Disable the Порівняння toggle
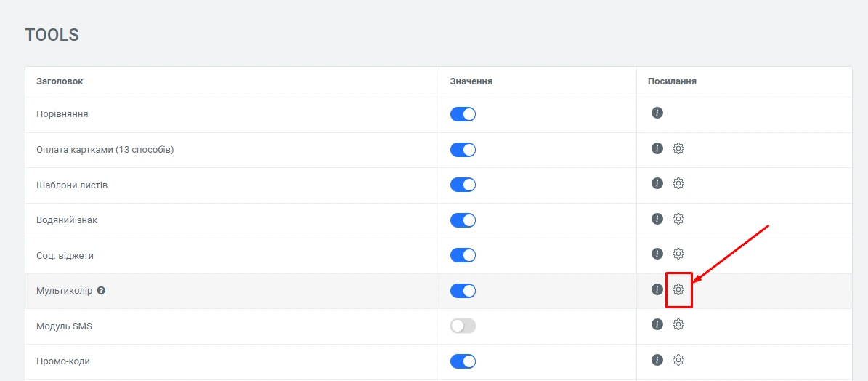This screenshot has height=381, width=868. pyautogui.click(x=463, y=114)
